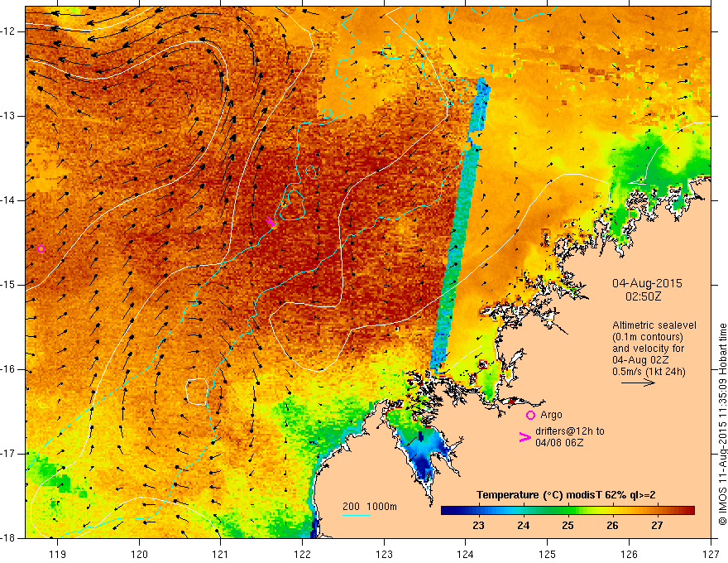Image resolution: width=728 pixels, height=563 pixels.
Task: Click the longitude label 121
Action: (221, 554)
